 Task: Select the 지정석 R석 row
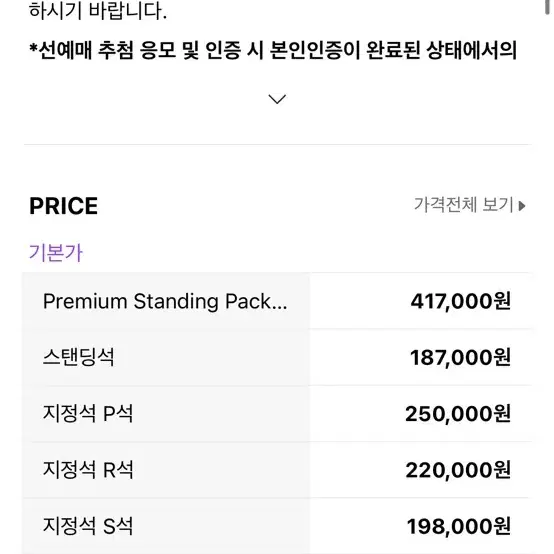point(277,470)
